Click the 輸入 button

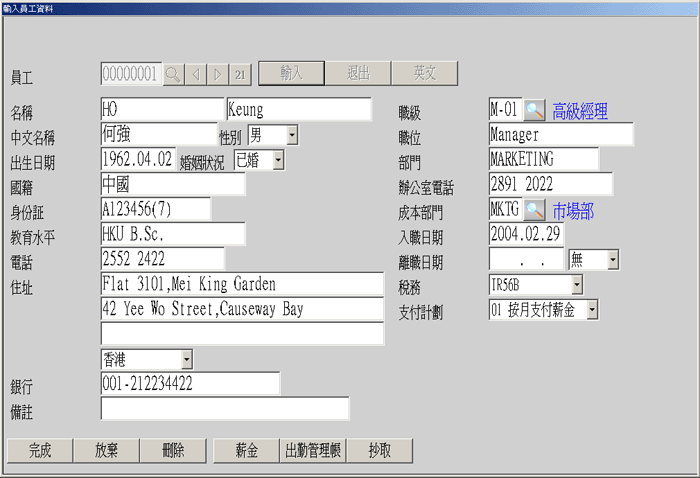pos(292,73)
